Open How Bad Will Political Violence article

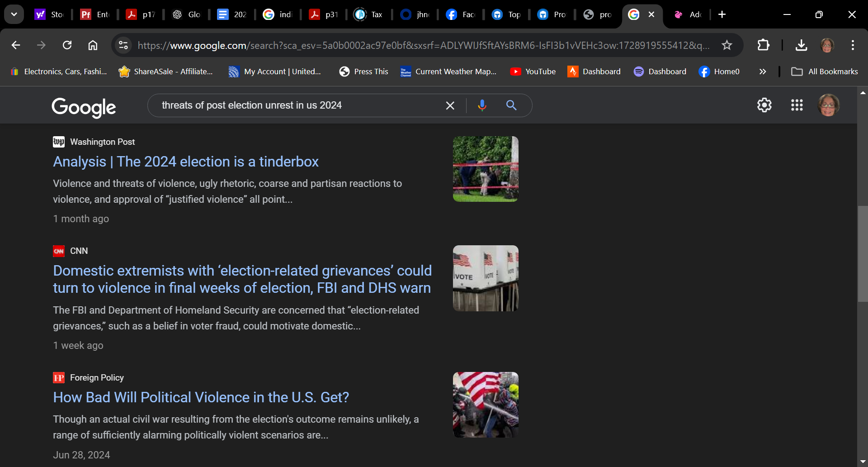pos(201,397)
